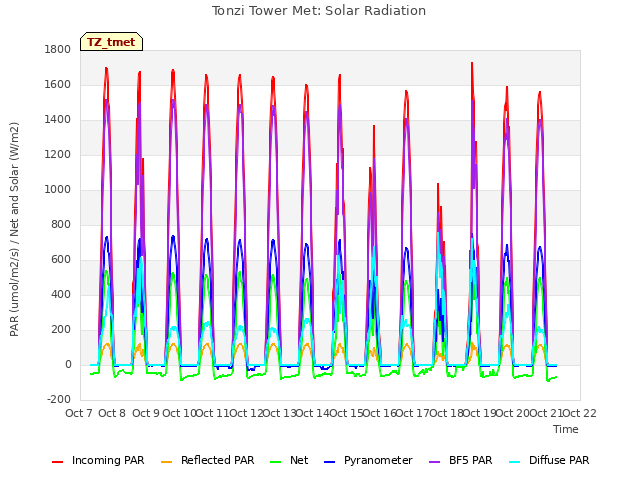Click the Oct 22 x-axis tick label

pos(579,413)
